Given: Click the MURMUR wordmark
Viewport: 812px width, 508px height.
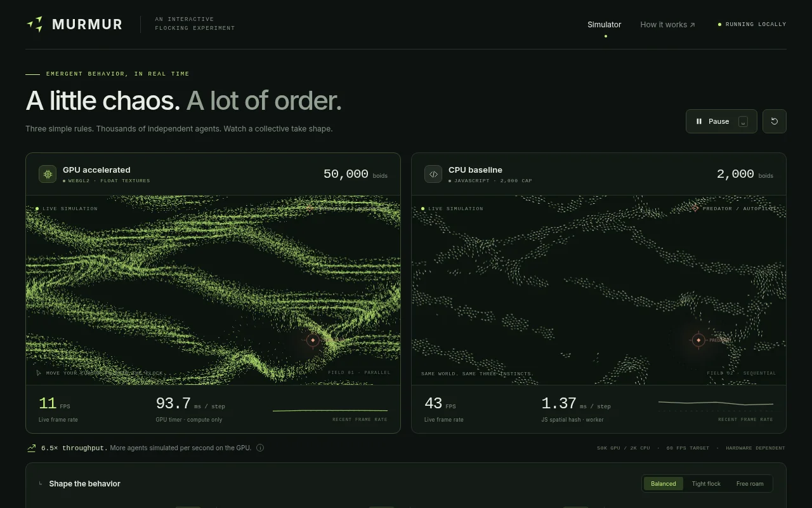Looking at the screenshot, I should [88, 24].
